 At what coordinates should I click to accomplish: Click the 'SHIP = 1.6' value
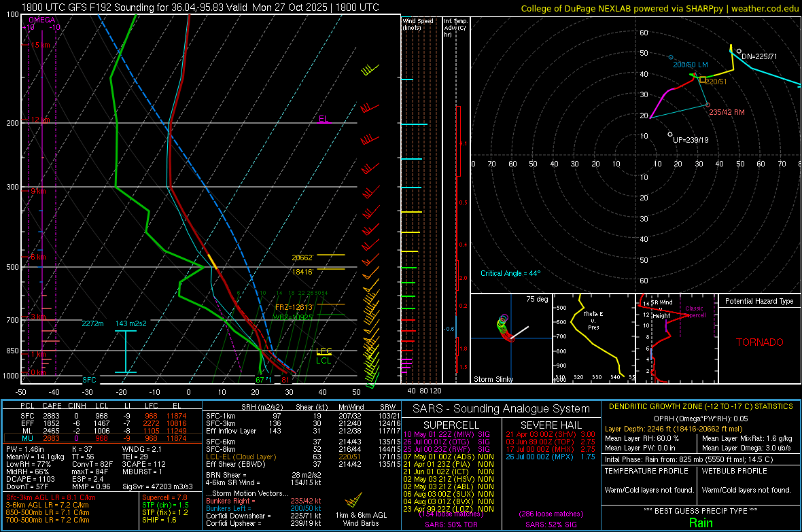[x=159, y=520]
